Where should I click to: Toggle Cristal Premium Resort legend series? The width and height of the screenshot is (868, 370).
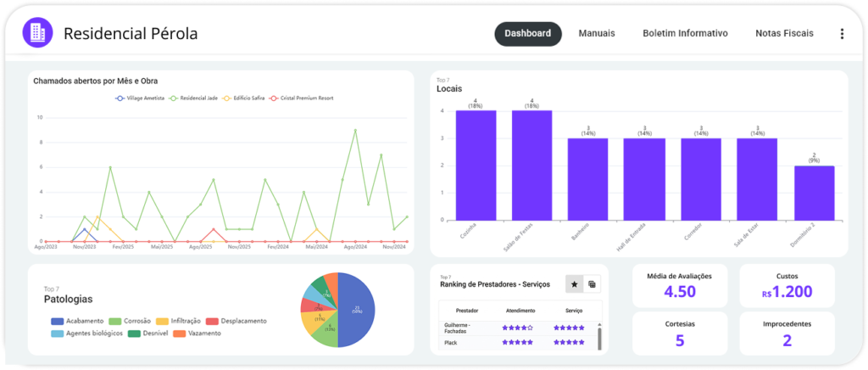click(301, 98)
